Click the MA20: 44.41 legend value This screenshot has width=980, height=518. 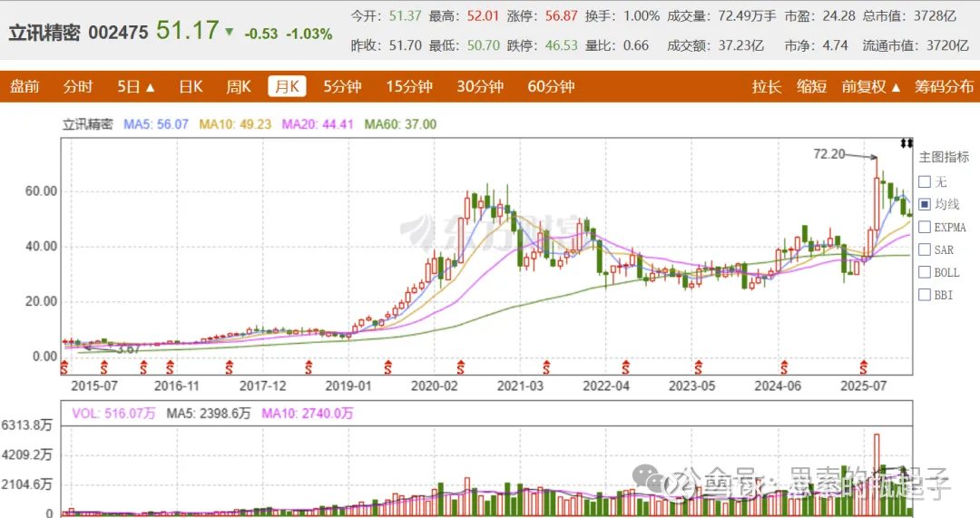318,124
